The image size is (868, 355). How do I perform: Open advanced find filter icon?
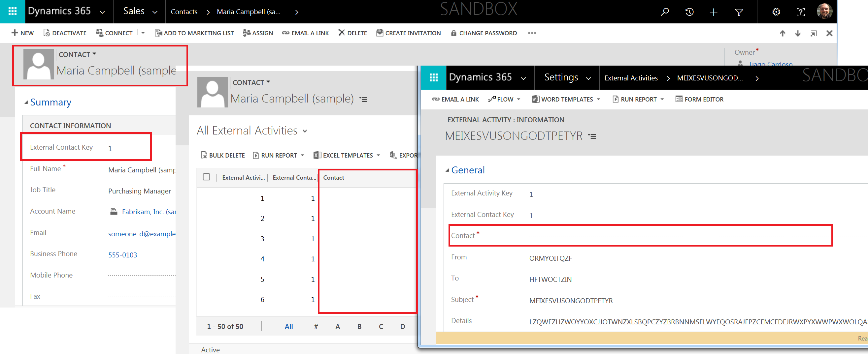(x=739, y=12)
